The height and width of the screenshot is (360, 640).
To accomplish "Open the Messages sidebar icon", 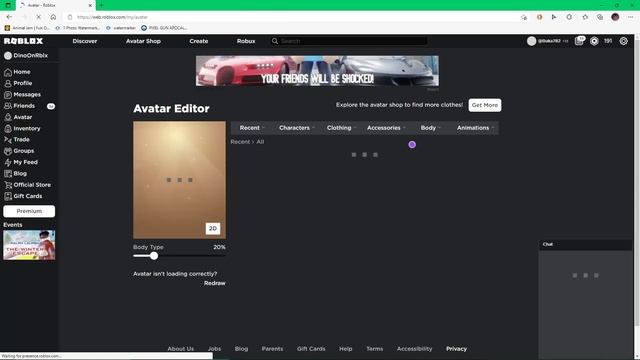I will click(8, 95).
